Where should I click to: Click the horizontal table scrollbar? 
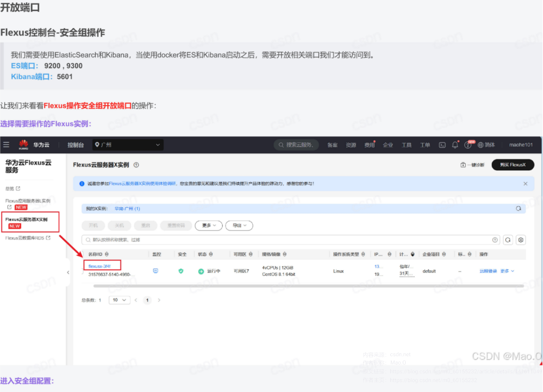[x=309, y=286]
